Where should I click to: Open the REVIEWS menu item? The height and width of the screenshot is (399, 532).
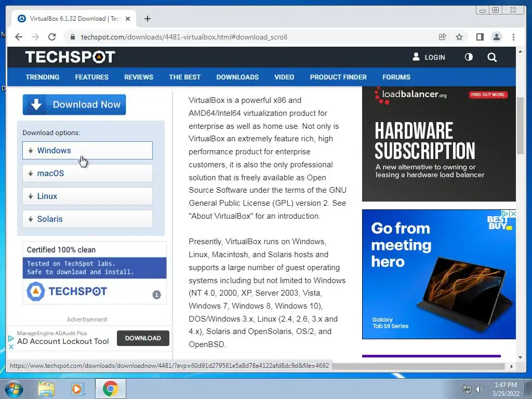point(139,77)
